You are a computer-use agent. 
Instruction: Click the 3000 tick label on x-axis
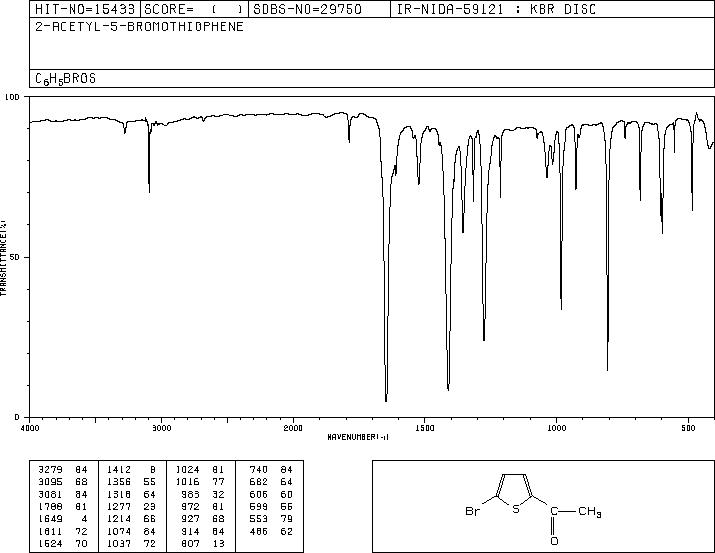[x=161, y=428]
